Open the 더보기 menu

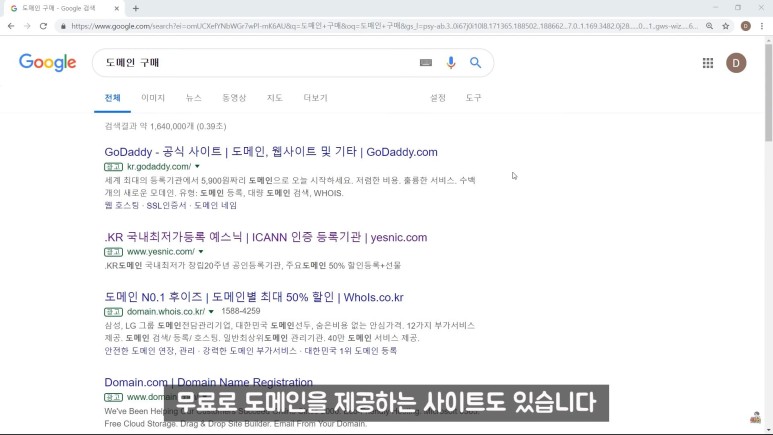(316, 98)
